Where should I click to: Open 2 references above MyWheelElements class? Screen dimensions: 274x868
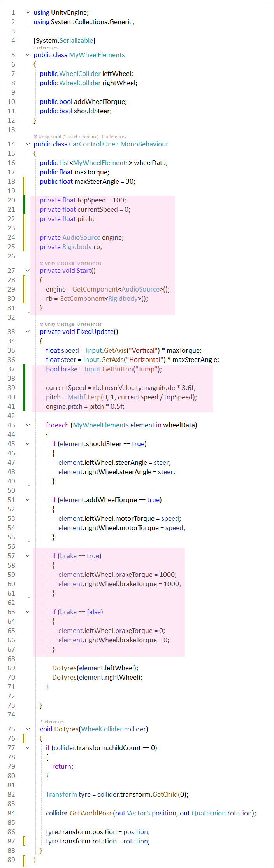click(46, 47)
